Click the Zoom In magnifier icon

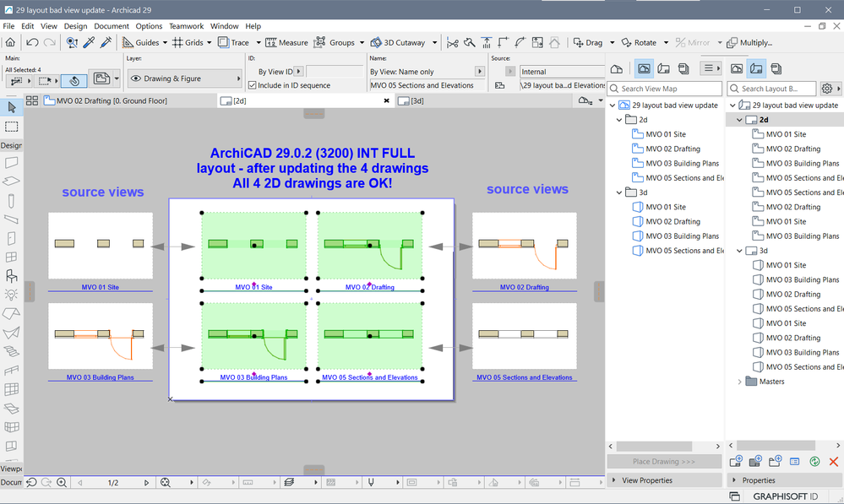click(62, 483)
